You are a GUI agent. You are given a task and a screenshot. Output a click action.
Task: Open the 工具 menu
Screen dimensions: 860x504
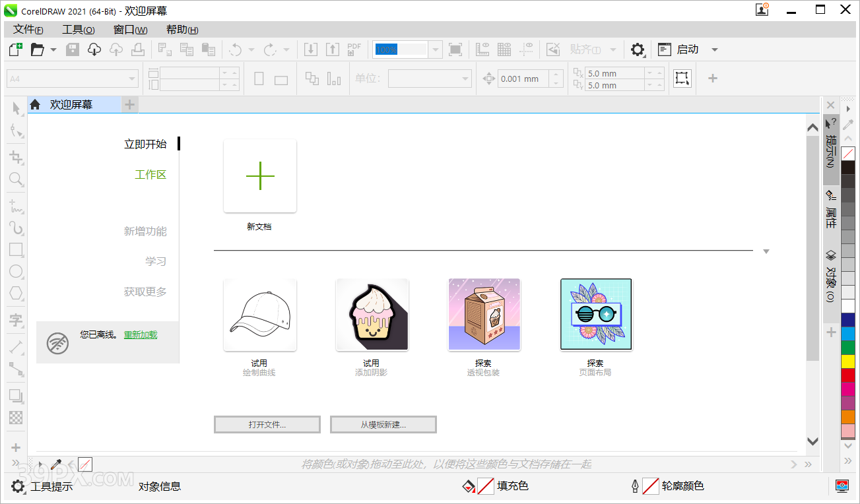point(79,30)
